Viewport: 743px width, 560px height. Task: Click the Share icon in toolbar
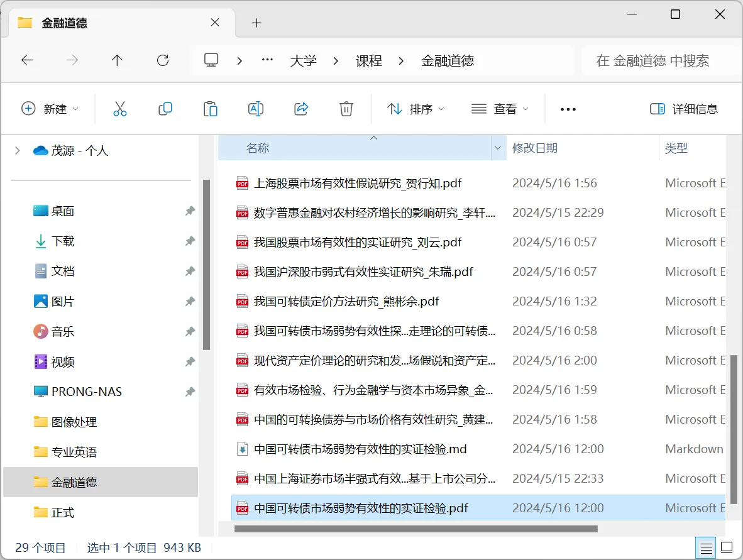pos(301,109)
